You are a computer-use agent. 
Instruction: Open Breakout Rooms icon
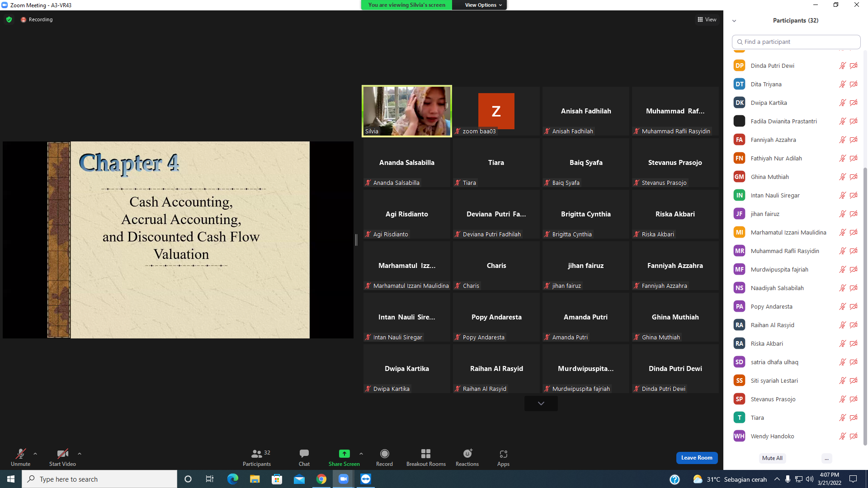click(x=426, y=454)
